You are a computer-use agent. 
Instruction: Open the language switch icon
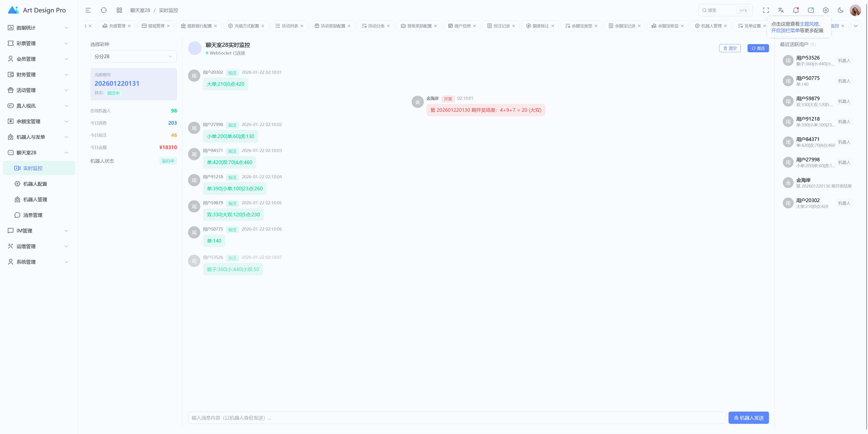coord(781,10)
